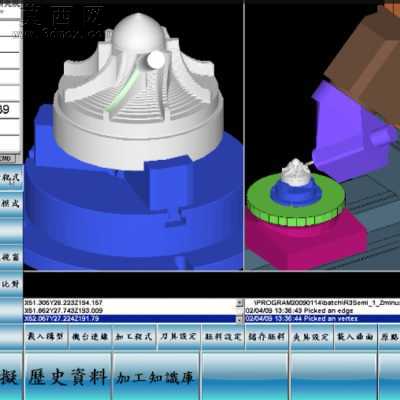Click the coordinate list scroll-down arrow
The height and width of the screenshot is (400, 400).
[240, 319]
